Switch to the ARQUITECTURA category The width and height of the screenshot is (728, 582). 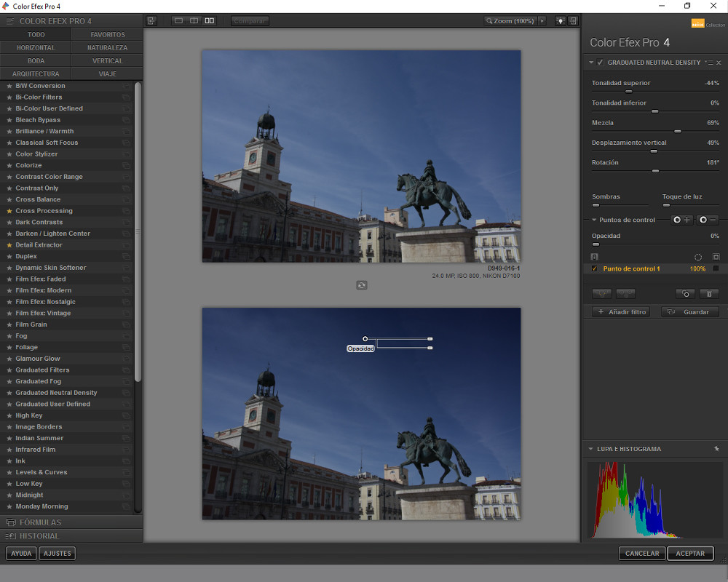35,73
